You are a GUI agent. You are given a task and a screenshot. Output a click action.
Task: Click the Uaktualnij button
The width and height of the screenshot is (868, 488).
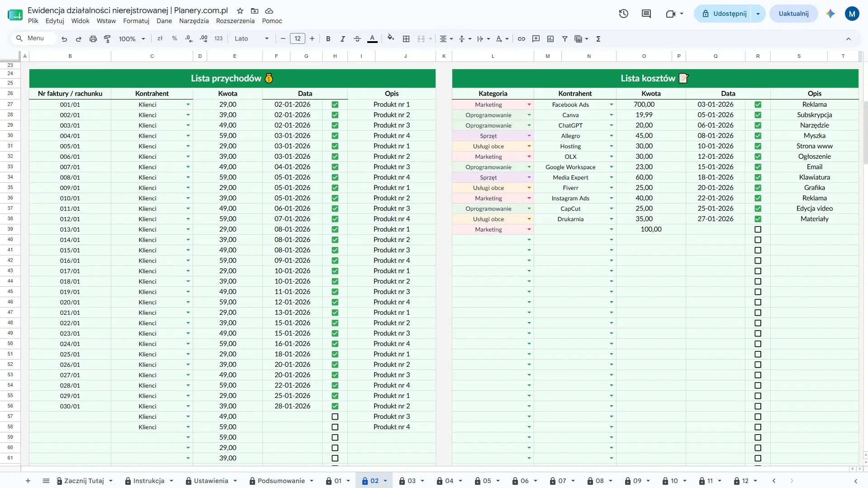[x=793, y=14]
